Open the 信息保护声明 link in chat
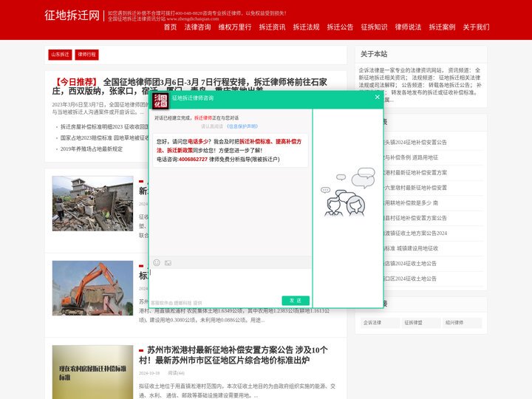Screen dimensions: 532x399 (x=242, y=126)
